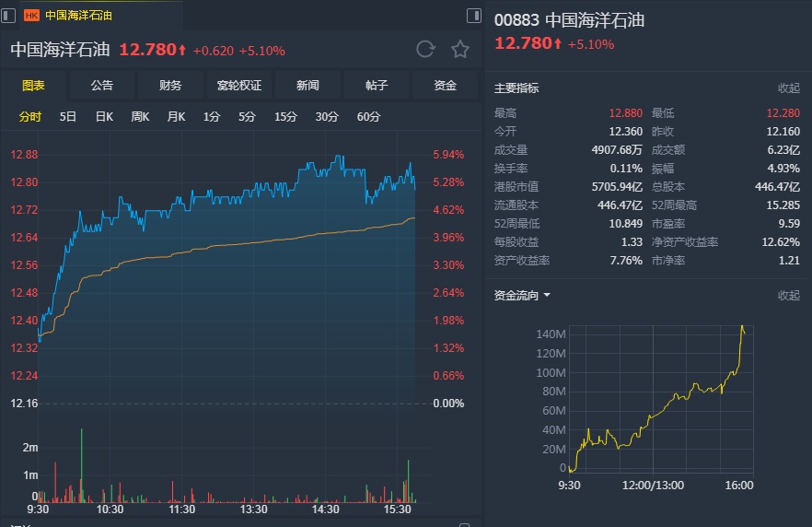Collapse the 资金流向 section

pyautogui.click(x=789, y=296)
